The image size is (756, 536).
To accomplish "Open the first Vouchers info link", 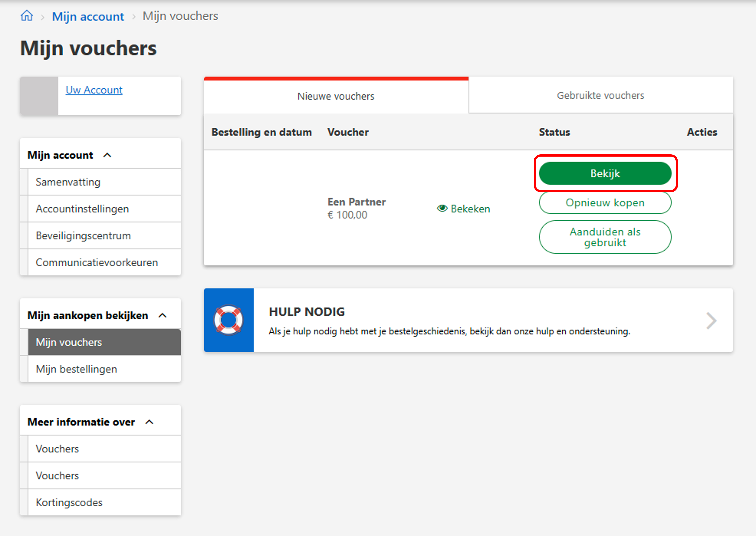I will point(104,449).
